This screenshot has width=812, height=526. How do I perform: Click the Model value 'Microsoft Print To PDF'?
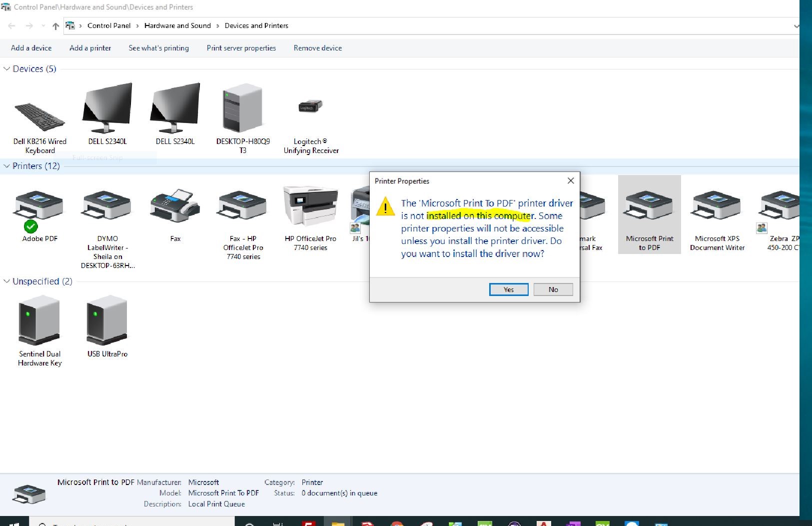click(223, 493)
